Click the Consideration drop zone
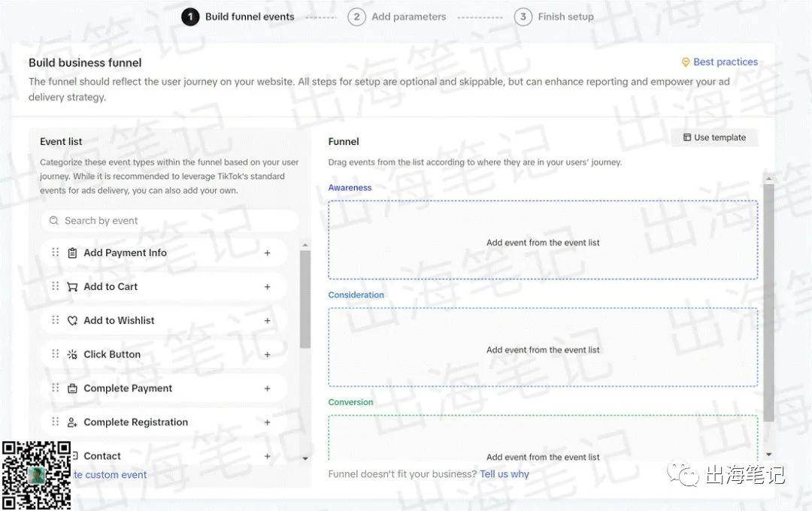Screen dimensions: 812x511 click(543, 347)
